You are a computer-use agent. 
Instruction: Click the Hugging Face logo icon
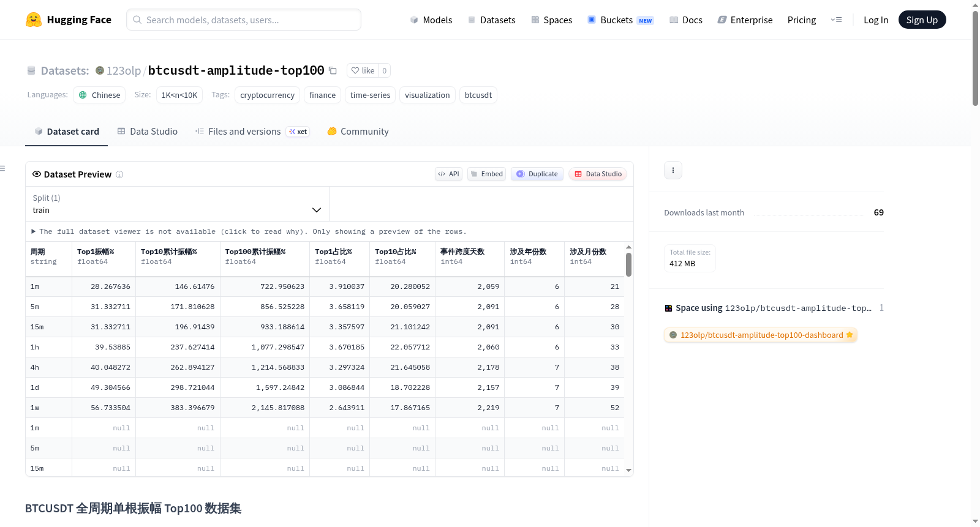click(x=34, y=20)
